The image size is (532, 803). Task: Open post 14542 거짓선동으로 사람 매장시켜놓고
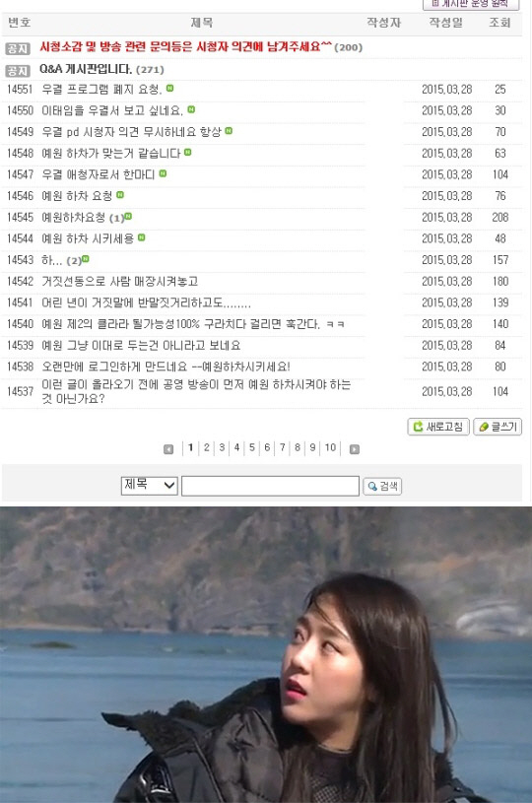pos(119,281)
